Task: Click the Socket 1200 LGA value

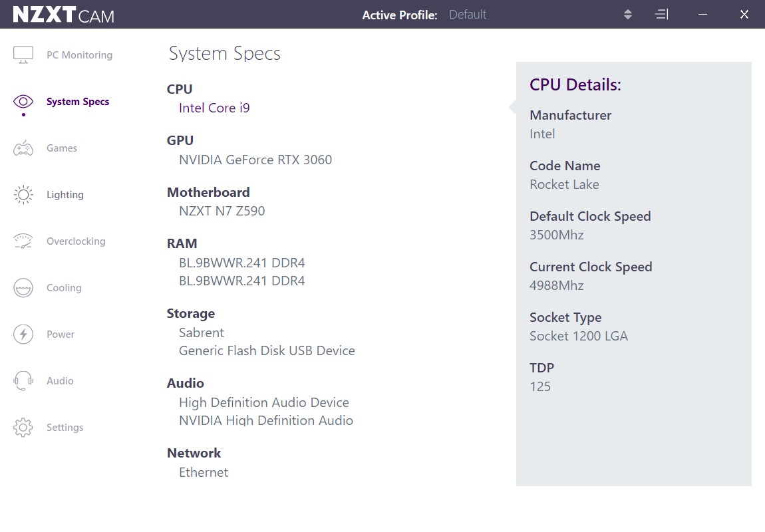Action: click(579, 336)
